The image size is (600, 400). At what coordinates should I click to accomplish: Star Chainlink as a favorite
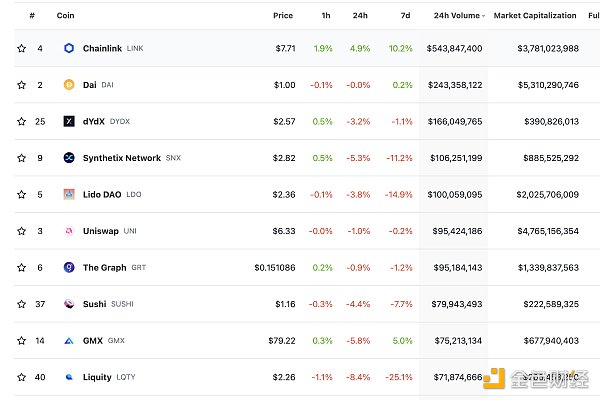click(21, 48)
